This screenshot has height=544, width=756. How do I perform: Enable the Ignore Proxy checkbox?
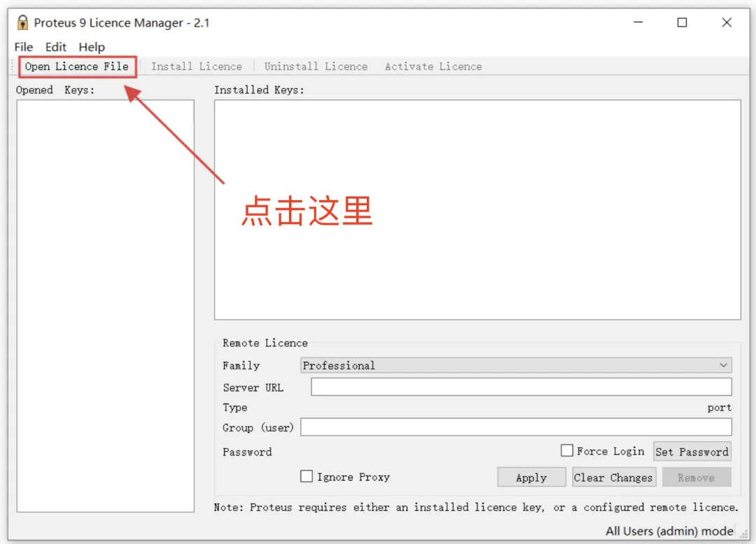(x=306, y=477)
